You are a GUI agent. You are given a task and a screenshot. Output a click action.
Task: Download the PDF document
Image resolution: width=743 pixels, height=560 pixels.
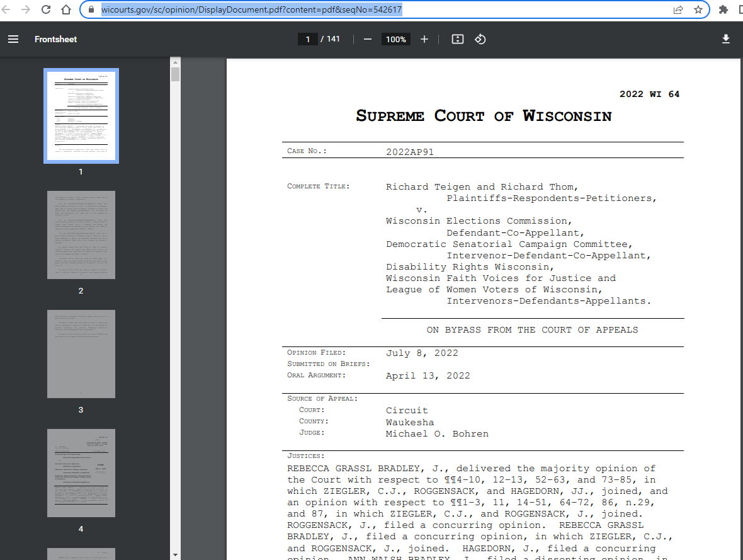725,39
